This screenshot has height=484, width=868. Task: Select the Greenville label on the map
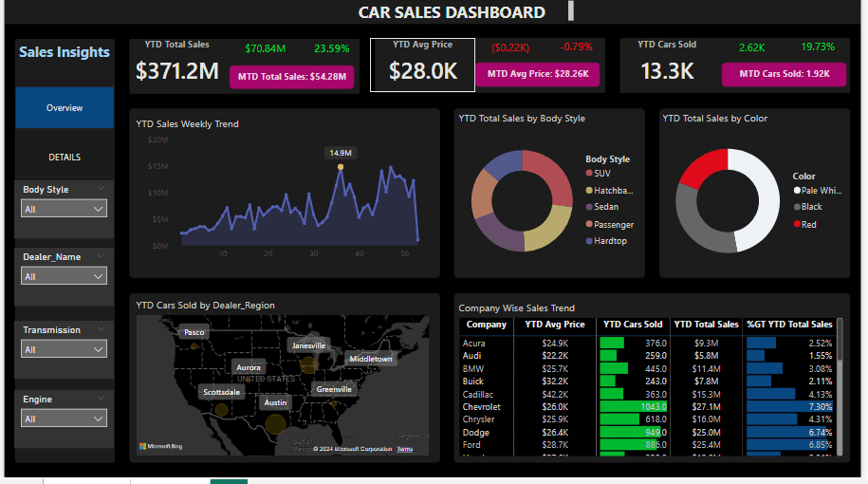pos(334,389)
